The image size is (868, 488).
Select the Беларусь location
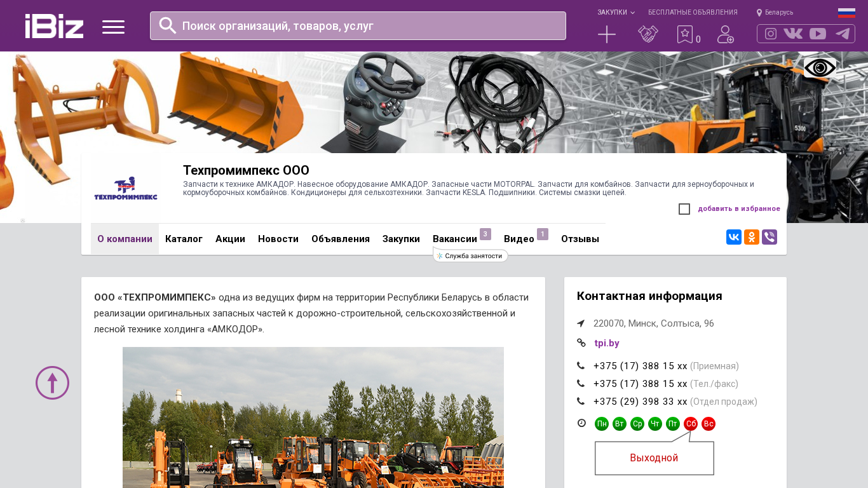coord(775,13)
